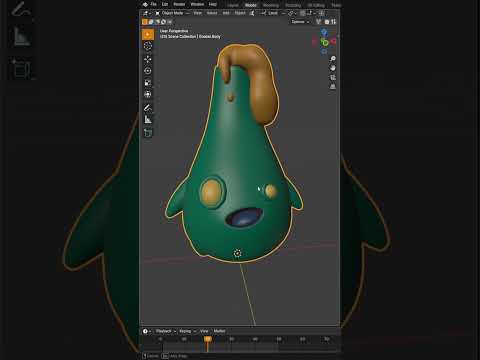This screenshot has width=480, height=360.
Task: Pick the Rotate tool
Action: pyautogui.click(x=148, y=71)
